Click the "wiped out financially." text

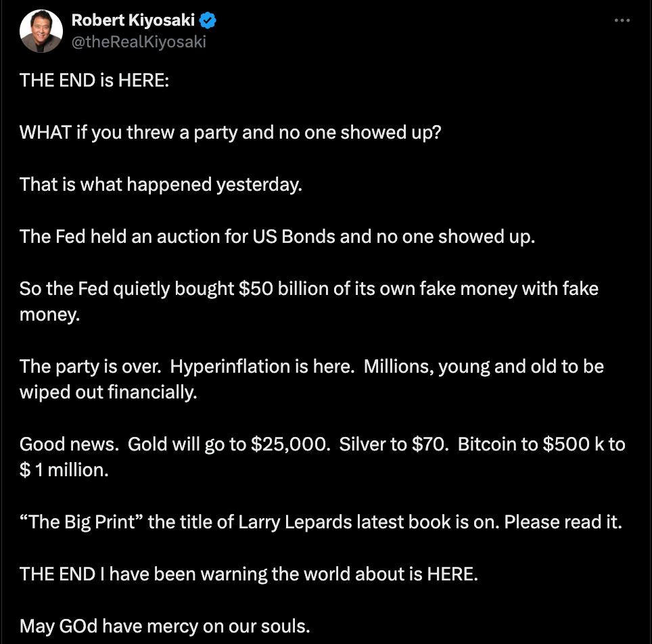(108, 392)
